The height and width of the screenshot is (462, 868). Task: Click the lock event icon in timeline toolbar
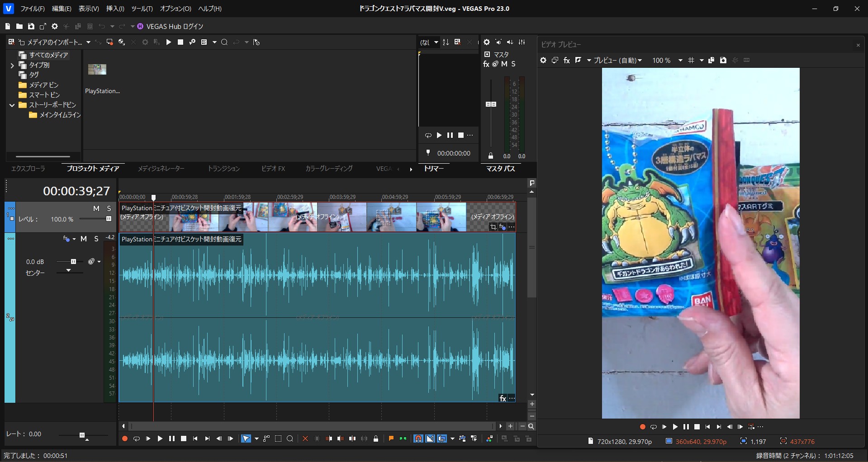tap(376, 438)
